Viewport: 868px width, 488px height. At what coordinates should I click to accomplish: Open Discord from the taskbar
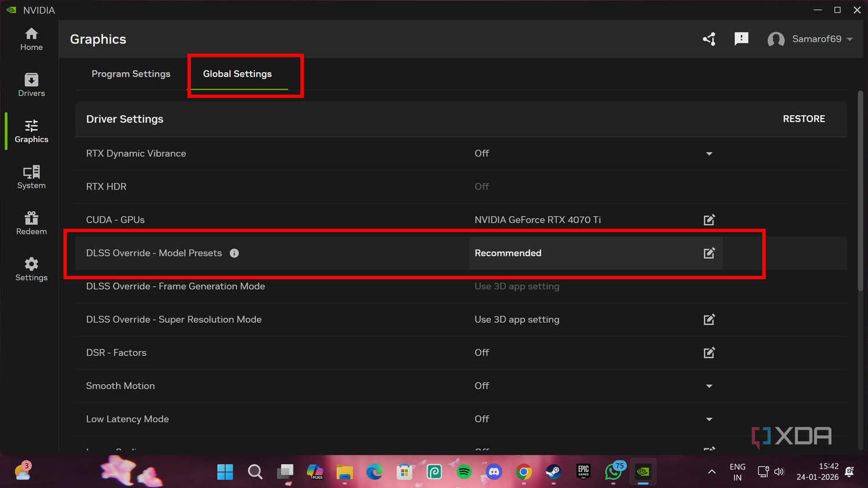tap(494, 472)
